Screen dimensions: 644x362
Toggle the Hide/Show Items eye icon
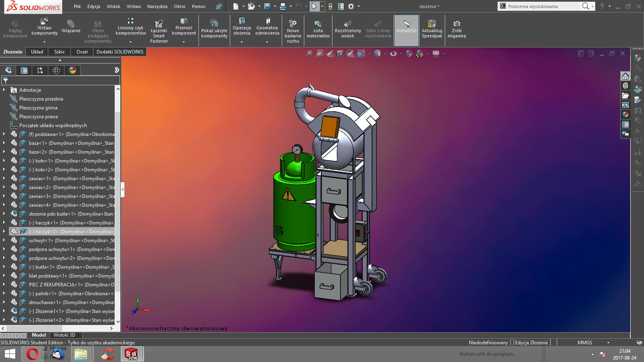coord(393,53)
